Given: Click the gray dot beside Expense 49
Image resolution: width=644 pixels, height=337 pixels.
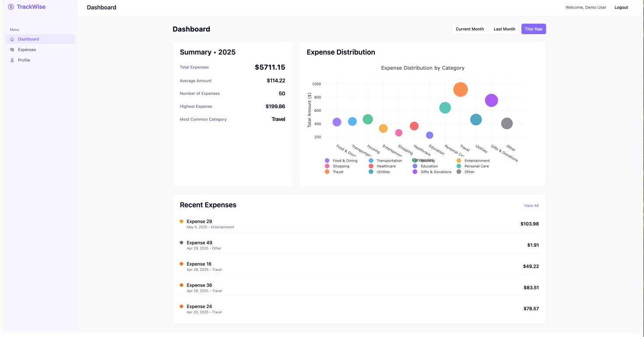Looking at the screenshot, I should coord(181,243).
